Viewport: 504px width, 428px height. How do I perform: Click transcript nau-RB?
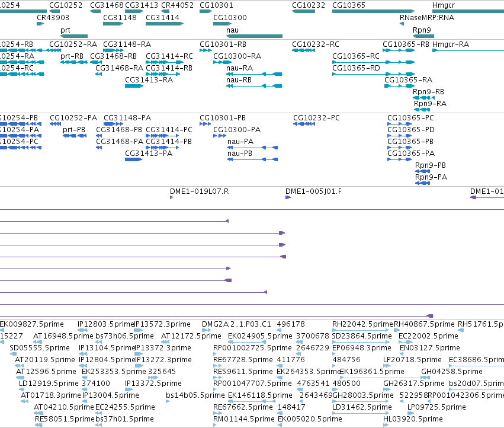pos(254,86)
